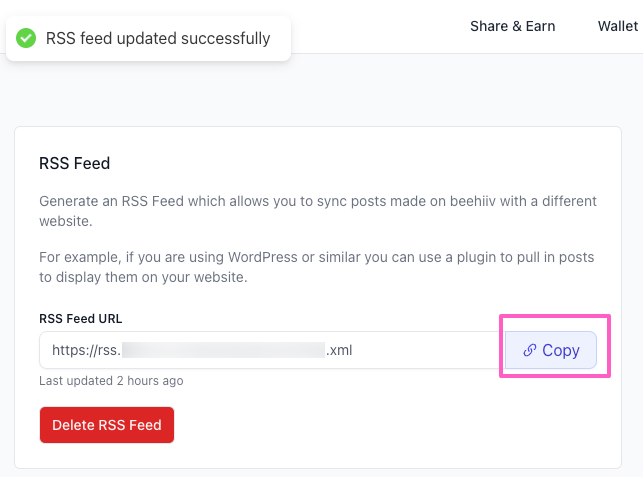This screenshot has height=477, width=643.
Task: Open the Share & Earn page
Action: pos(512,26)
